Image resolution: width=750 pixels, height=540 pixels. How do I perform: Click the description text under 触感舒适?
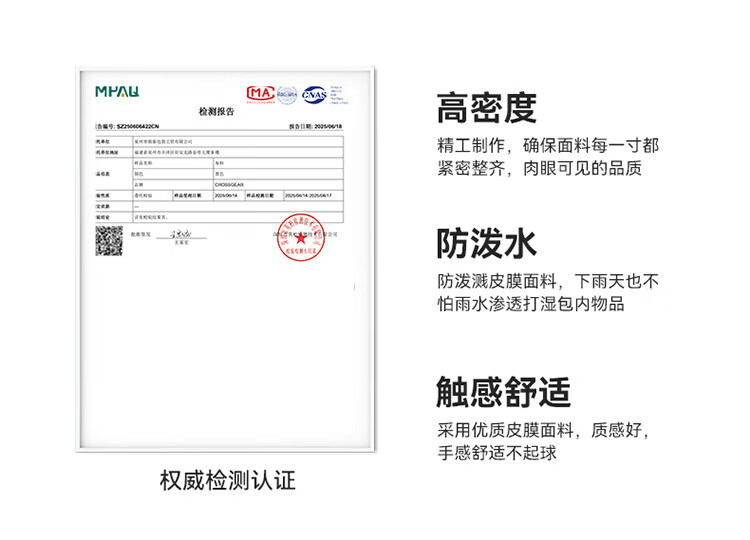click(x=545, y=442)
